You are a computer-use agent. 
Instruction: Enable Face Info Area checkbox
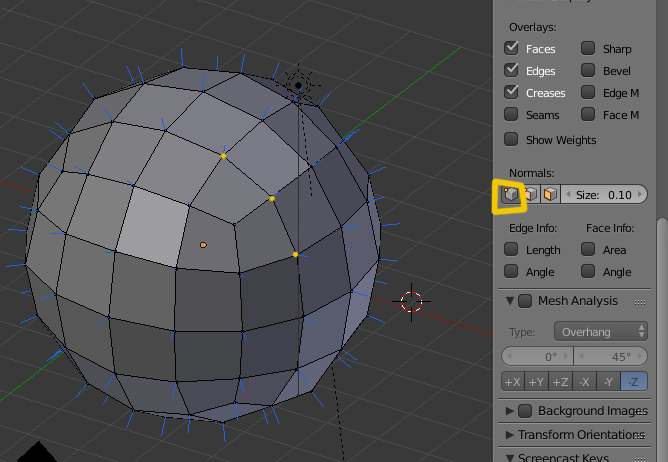coord(588,249)
